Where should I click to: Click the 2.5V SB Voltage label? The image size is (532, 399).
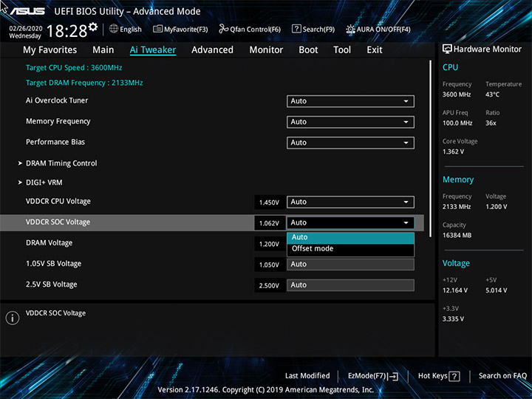click(x=52, y=284)
